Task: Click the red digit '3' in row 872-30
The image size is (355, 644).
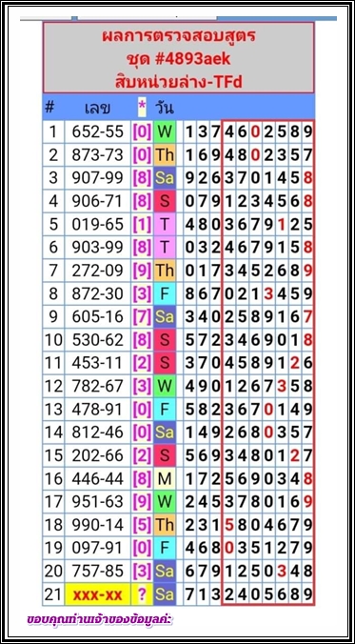Action: coord(268,293)
